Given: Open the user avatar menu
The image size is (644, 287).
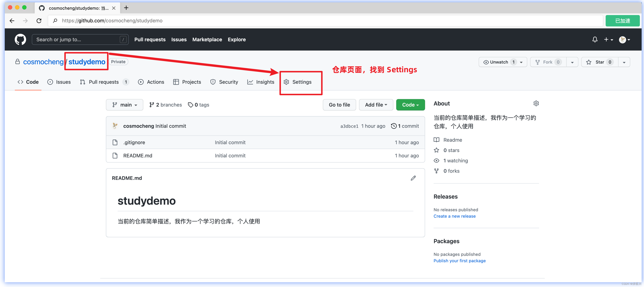Looking at the screenshot, I should tap(624, 39).
